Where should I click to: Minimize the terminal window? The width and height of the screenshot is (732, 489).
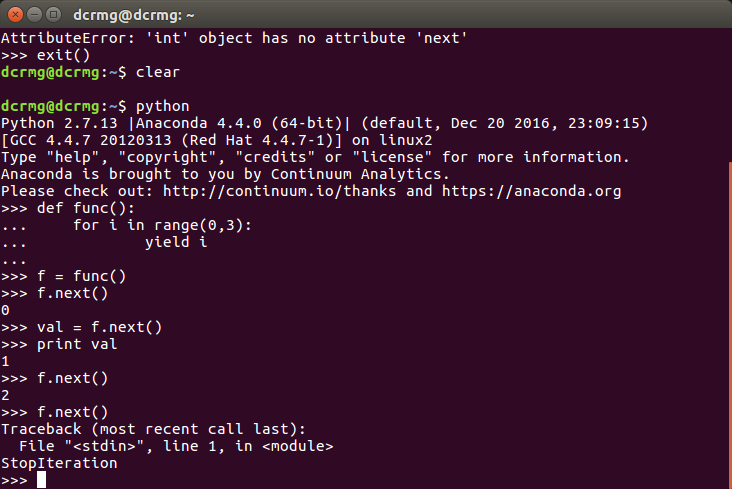coord(33,13)
